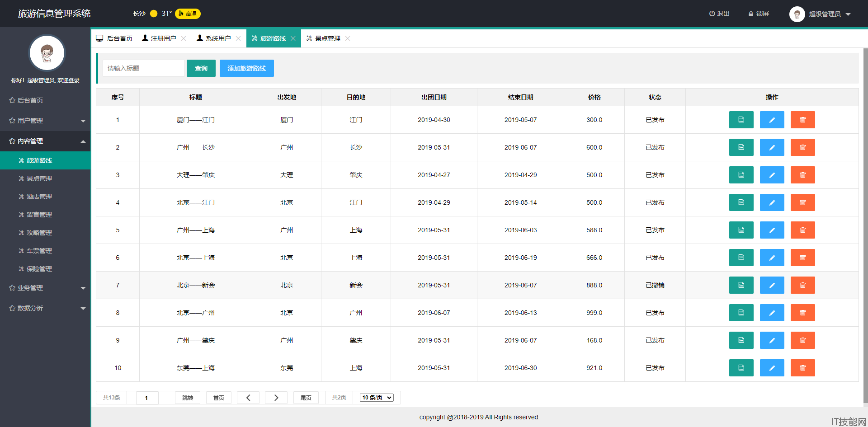This screenshot has width=868, height=427.
Task: Go to the previous page arrow
Action: pos(248,398)
